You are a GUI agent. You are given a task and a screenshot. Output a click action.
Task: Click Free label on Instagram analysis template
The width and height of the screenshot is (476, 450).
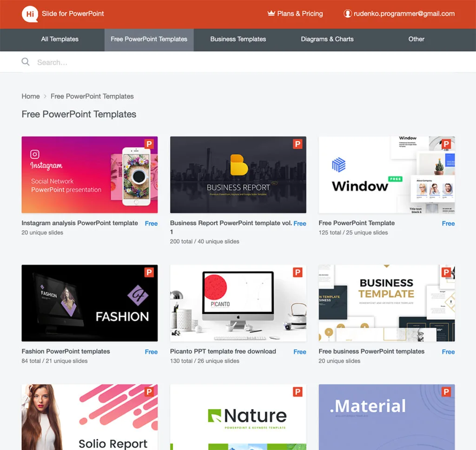151,224
